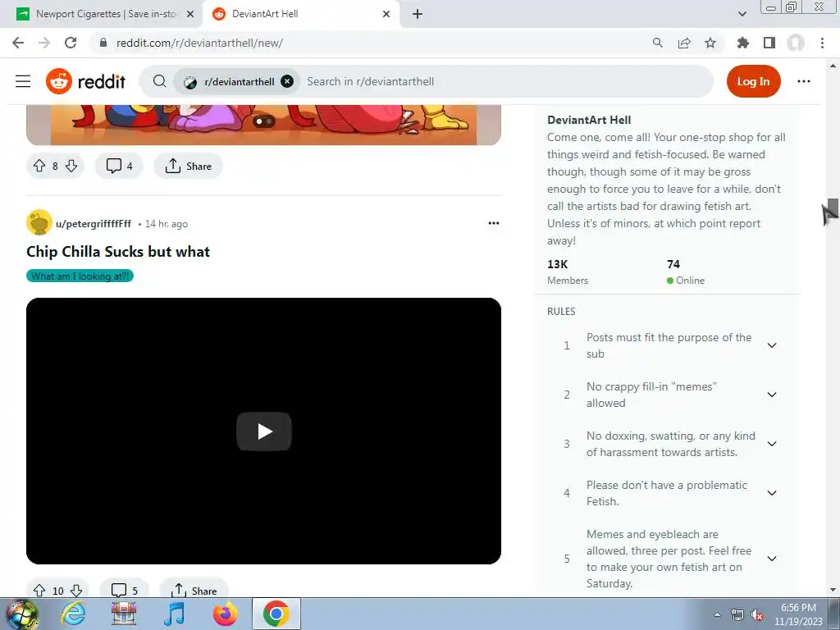This screenshot has height=630, width=840.
Task: Open the music note app in taskbar
Action: point(175,614)
